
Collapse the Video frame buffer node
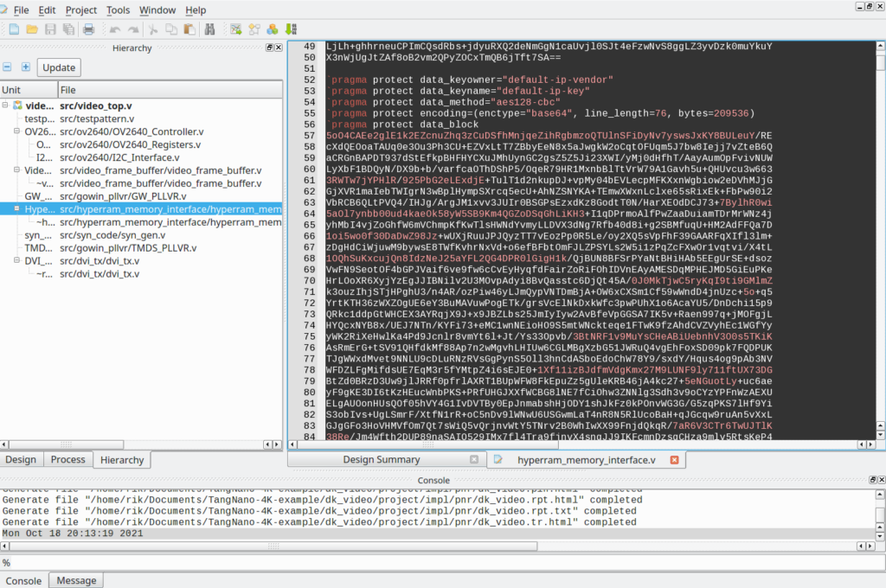[16, 169]
